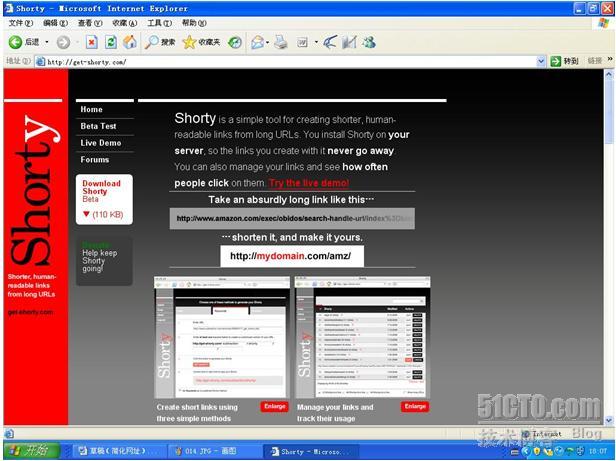This screenshot has width=616, height=461.
Task: Click the Refresh page icon
Action: [x=110, y=42]
